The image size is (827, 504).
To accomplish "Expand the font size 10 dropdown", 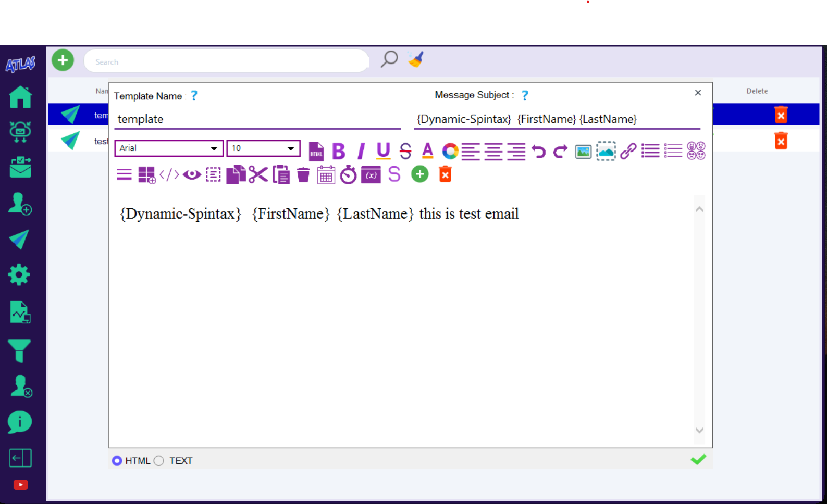I will click(x=263, y=148).
